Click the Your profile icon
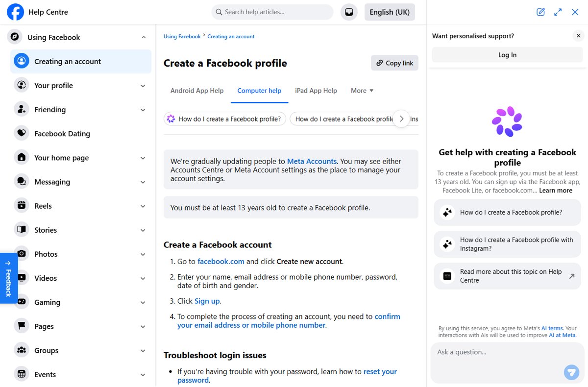This screenshot has width=588, height=387. point(22,85)
